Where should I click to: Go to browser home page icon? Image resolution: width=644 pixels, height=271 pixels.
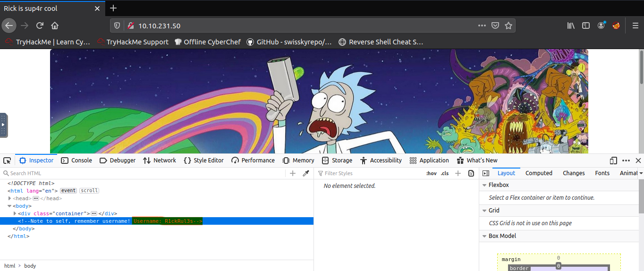55,25
